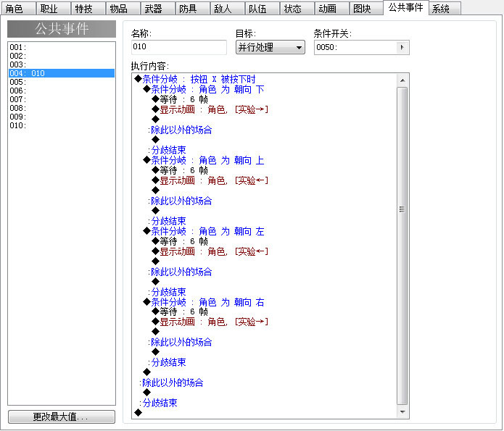The height and width of the screenshot is (431, 504).
Task: Click the 名称 input field
Action: click(x=179, y=47)
